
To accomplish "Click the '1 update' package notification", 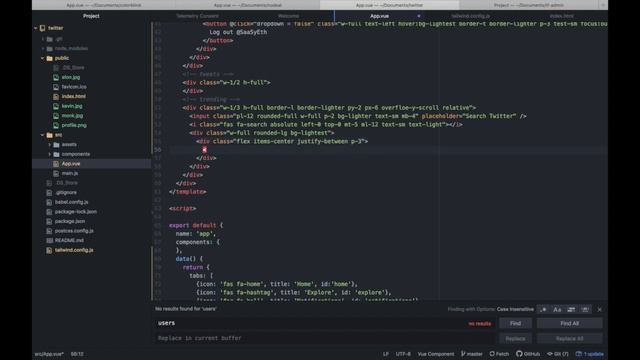I will 589,354.
